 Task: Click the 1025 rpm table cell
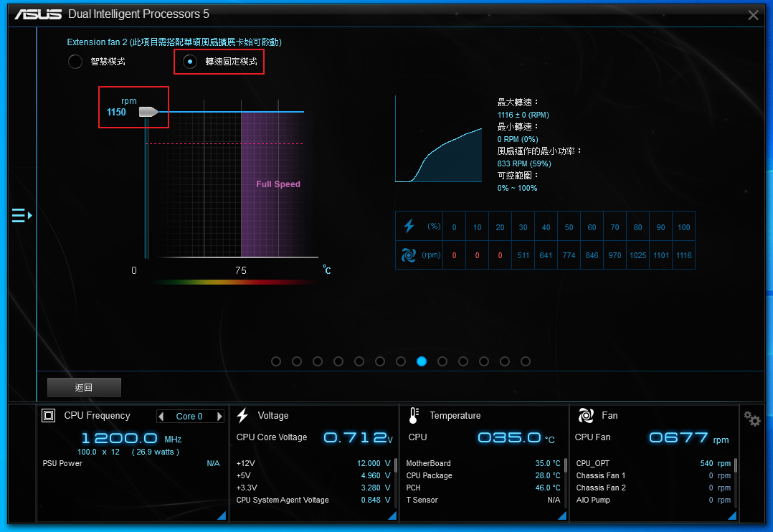pos(638,255)
